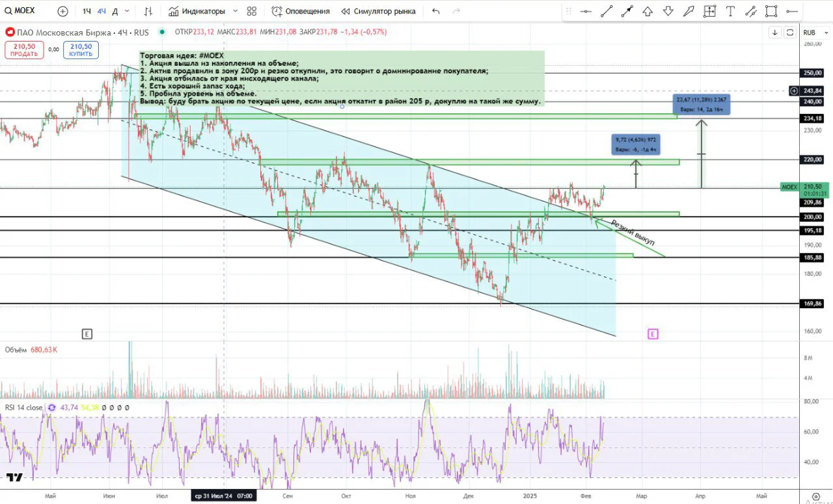
Task: Click the 195,18 price level label
Action: 813,231
